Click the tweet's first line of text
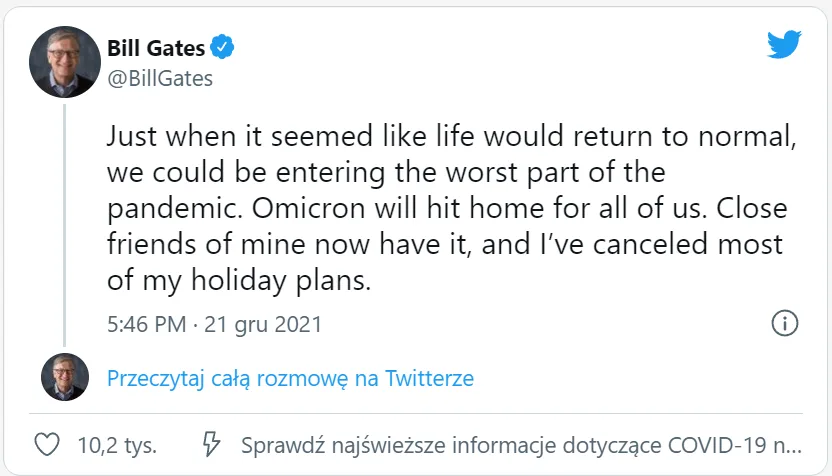832x476 pixels. point(450,136)
